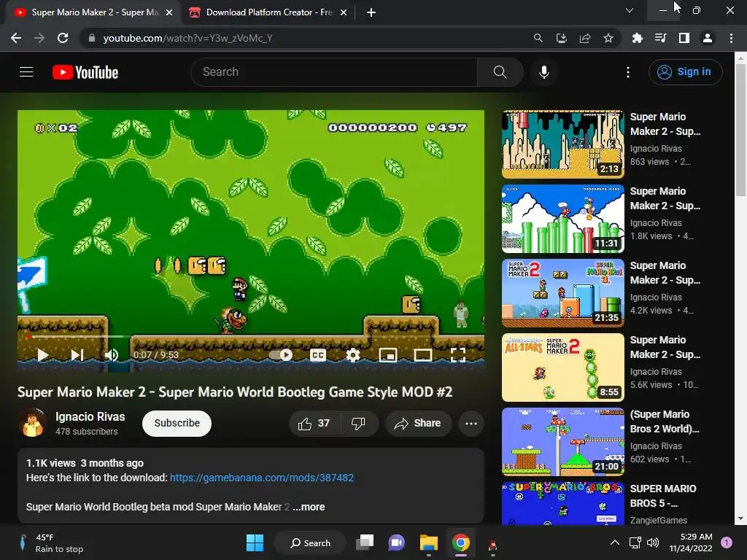Switch to miniplayer mode
This screenshot has width=747, height=560.
tap(388, 355)
